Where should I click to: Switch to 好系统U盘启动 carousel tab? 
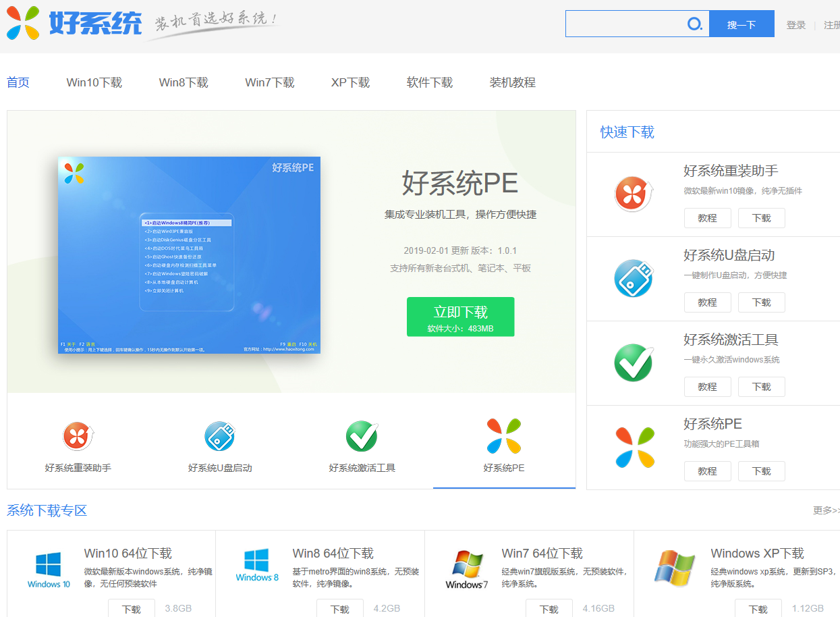(220, 446)
